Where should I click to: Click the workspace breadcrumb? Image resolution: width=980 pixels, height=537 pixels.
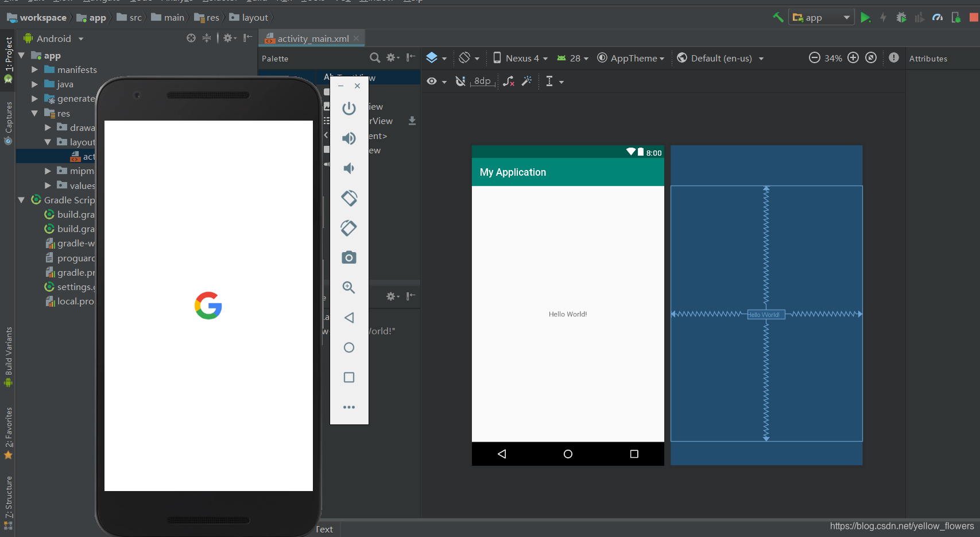click(37, 18)
